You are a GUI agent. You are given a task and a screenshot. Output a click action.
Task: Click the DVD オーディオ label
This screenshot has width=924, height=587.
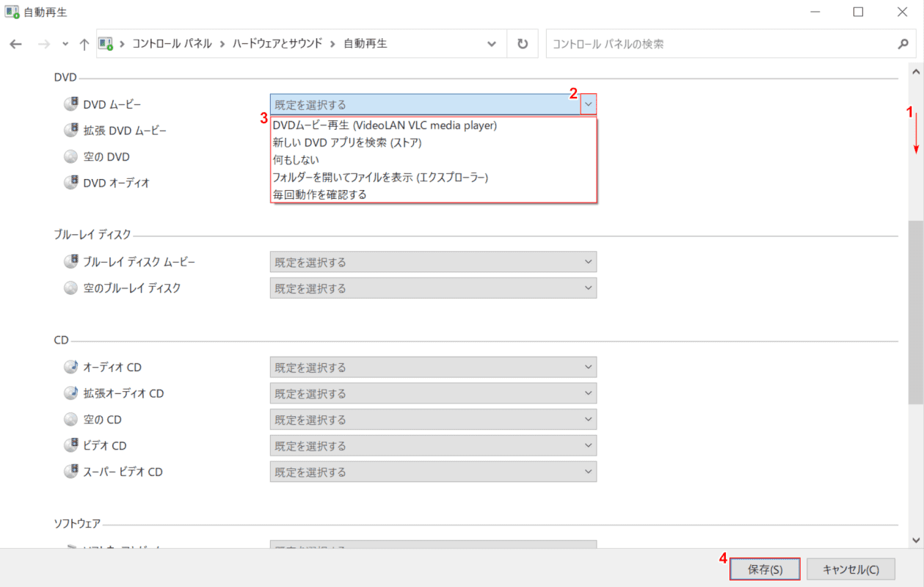(x=117, y=183)
